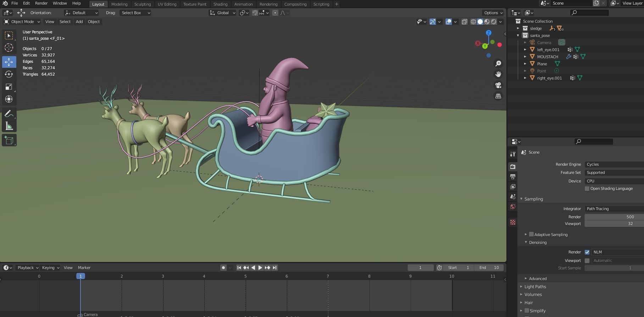Select the Move tool
This screenshot has height=317, width=644.
point(9,62)
